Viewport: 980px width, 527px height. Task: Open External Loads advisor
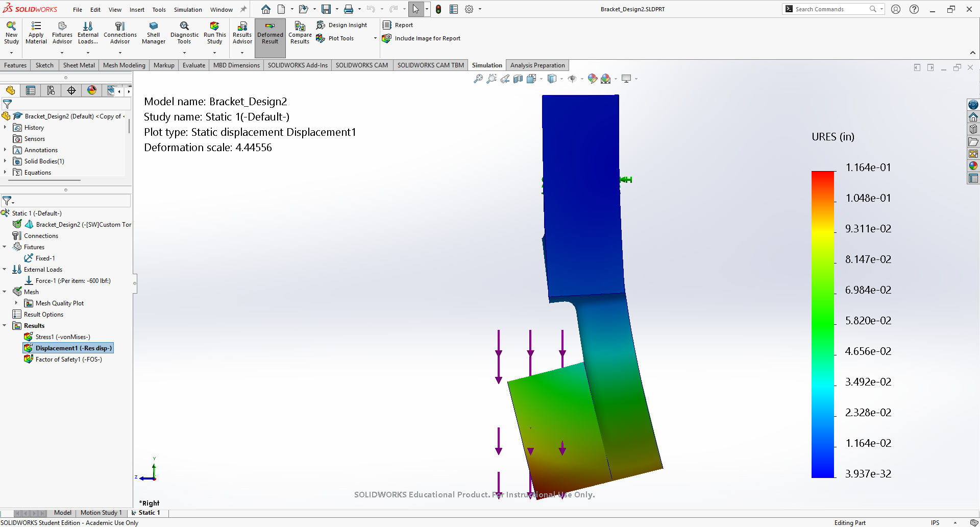coord(88,33)
